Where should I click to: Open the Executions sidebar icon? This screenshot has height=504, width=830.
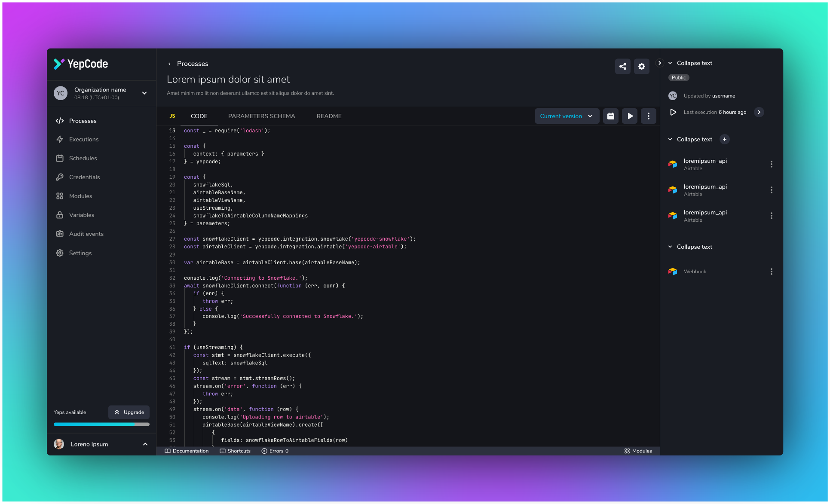tap(60, 139)
